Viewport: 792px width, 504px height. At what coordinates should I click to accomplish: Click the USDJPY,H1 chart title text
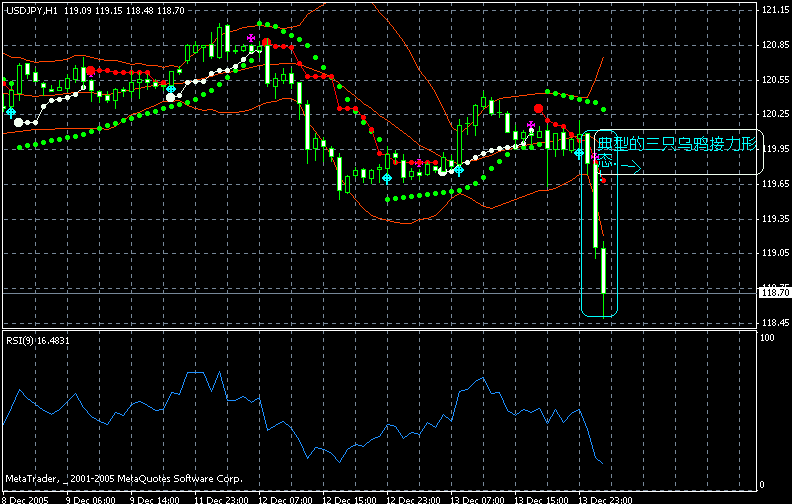pyautogui.click(x=31, y=9)
